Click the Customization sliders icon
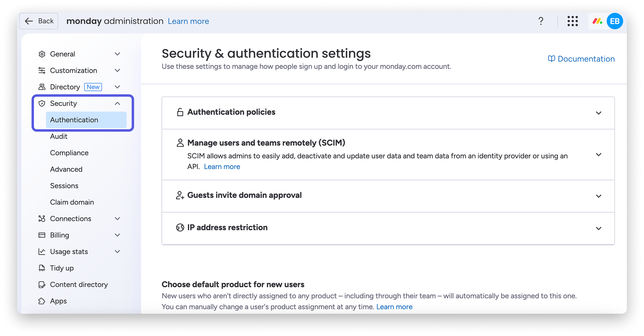Screen dimensions: 644x336 (x=42, y=71)
